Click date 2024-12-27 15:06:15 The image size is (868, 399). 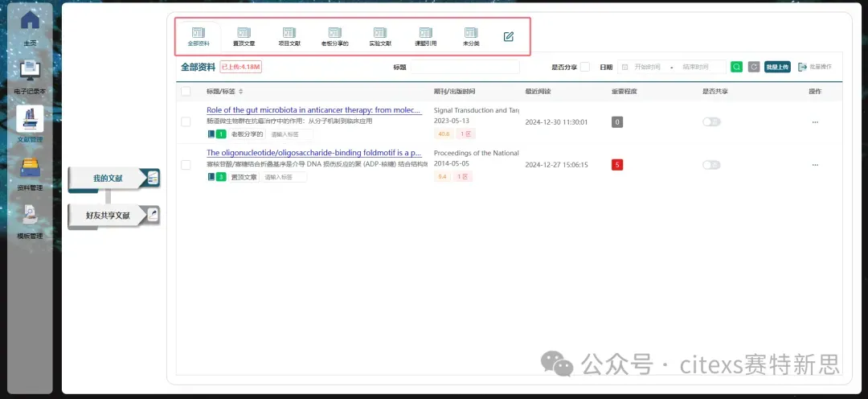pyautogui.click(x=556, y=165)
